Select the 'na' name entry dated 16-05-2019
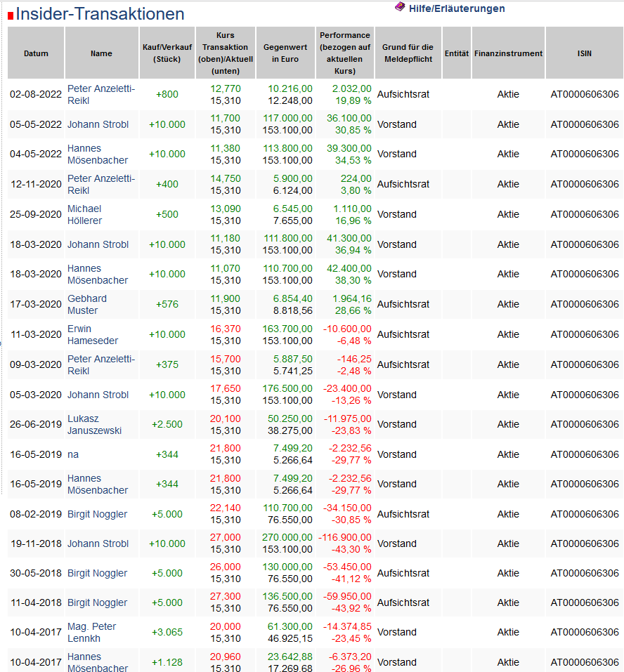 click(x=73, y=454)
